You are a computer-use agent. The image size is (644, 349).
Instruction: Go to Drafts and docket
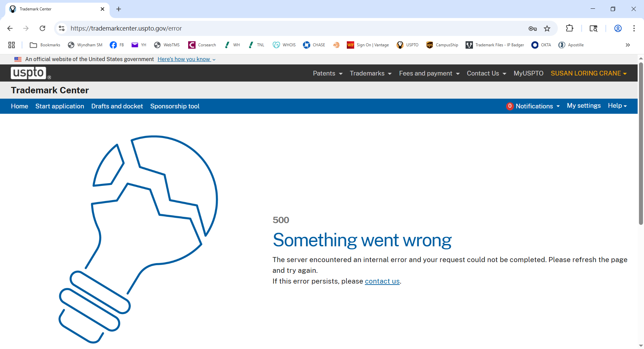tap(117, 106)
